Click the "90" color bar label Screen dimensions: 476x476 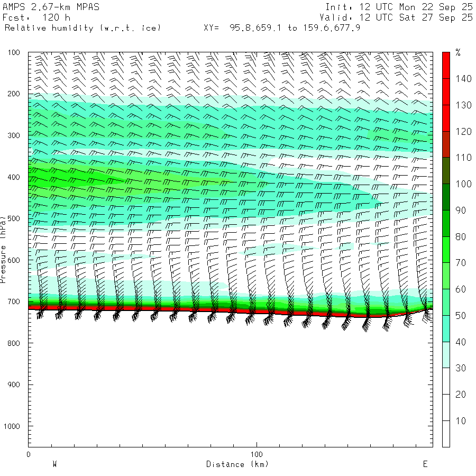tap(461, 210)
